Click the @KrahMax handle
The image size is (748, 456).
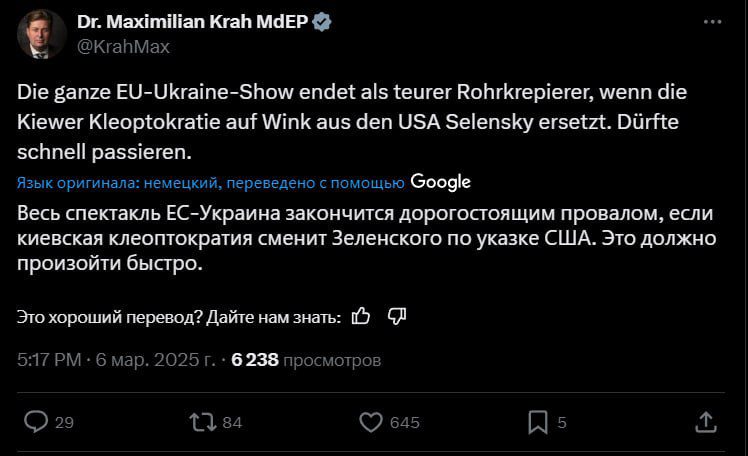[x=123, y=46]
